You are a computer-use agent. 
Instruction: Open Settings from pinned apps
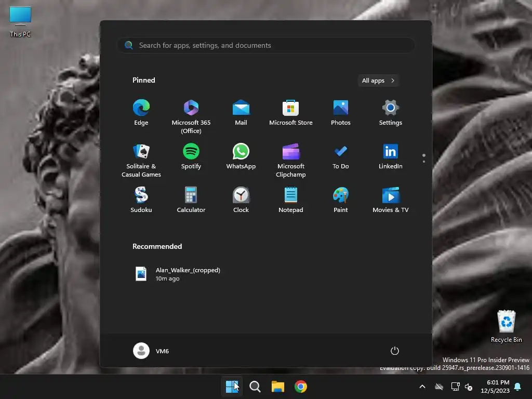coord(391,113)
